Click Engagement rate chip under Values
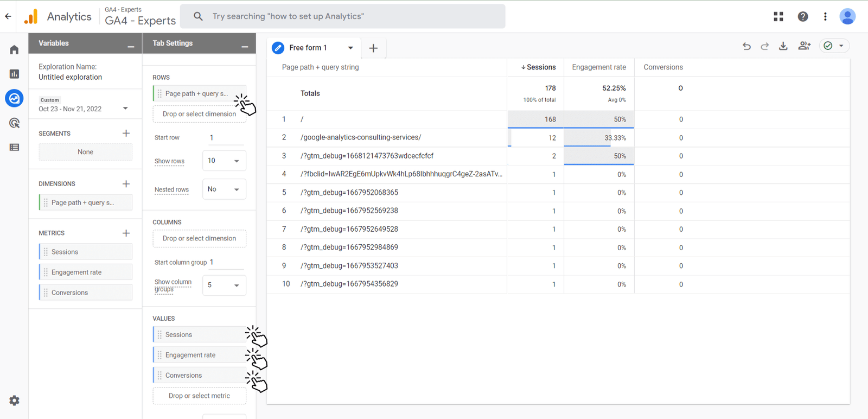This screenshot has width=868, height=419. click(199, 355)
